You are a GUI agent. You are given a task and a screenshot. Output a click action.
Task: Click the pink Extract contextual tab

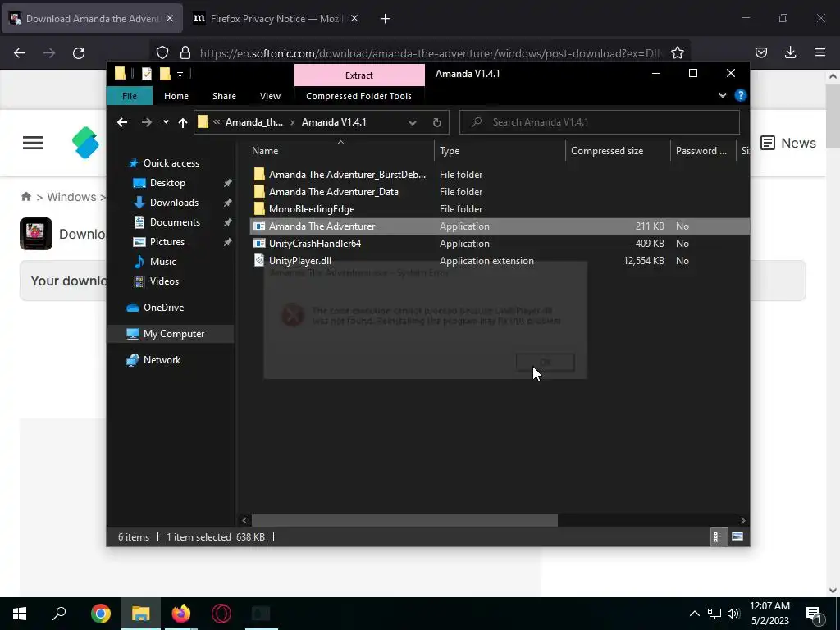coord(359,75)
